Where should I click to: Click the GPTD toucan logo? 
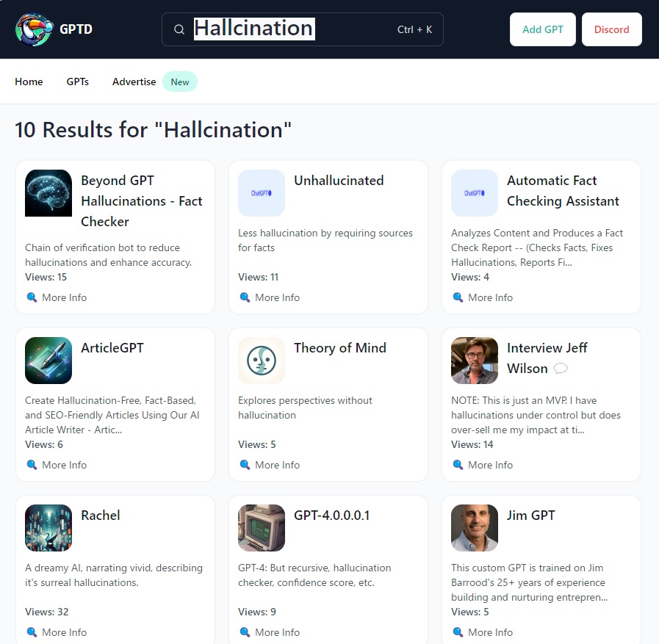coord(34,29)
